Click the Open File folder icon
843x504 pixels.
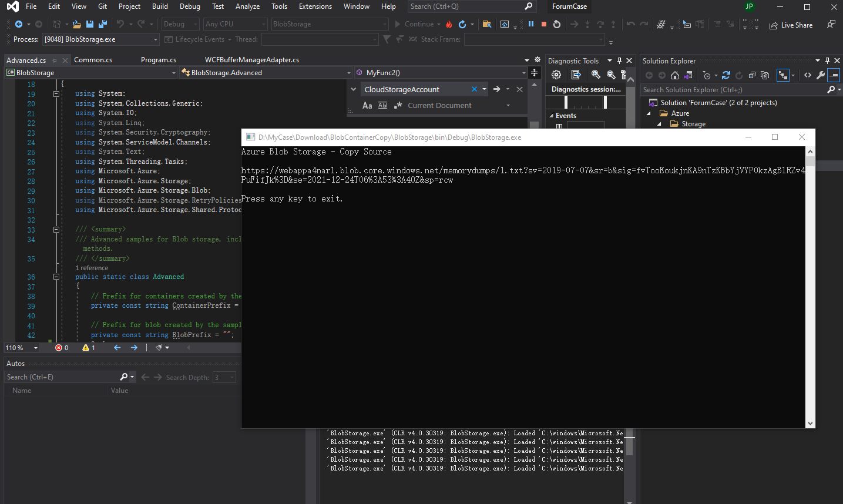[76, 24]
